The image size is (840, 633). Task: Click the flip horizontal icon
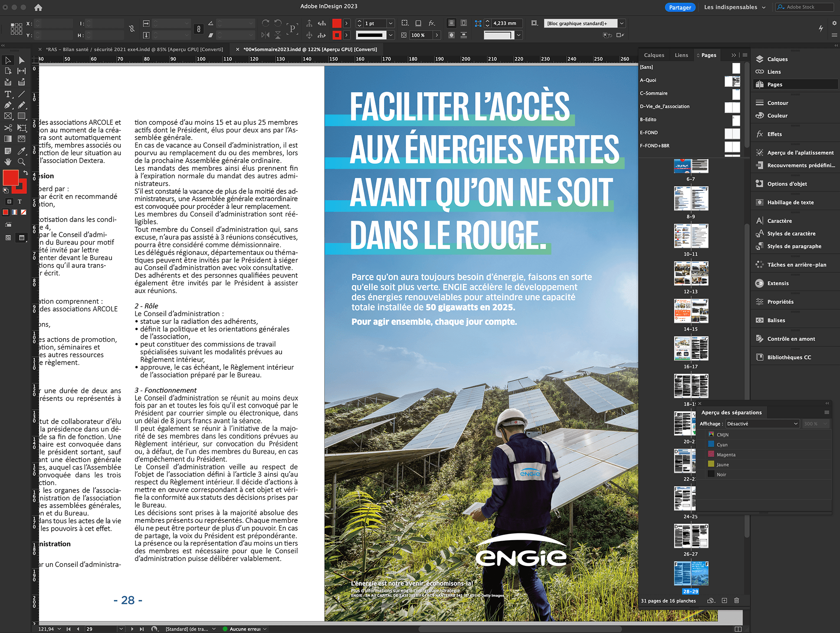266,35
